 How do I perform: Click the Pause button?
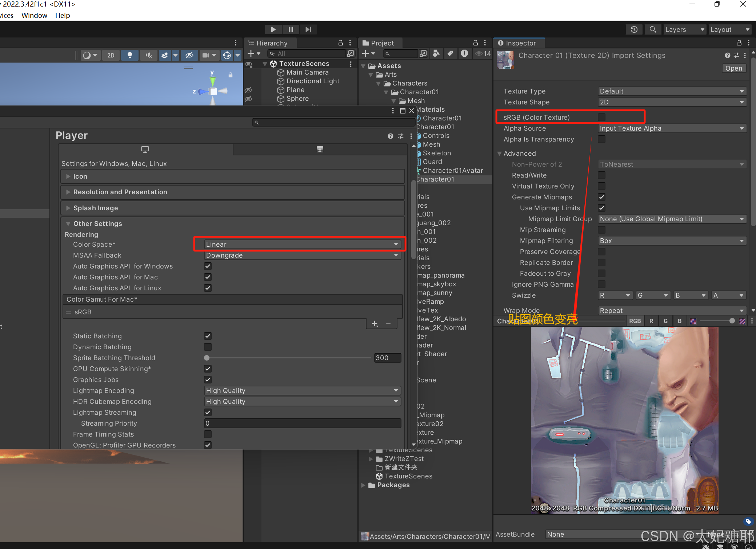coord(291,29)
